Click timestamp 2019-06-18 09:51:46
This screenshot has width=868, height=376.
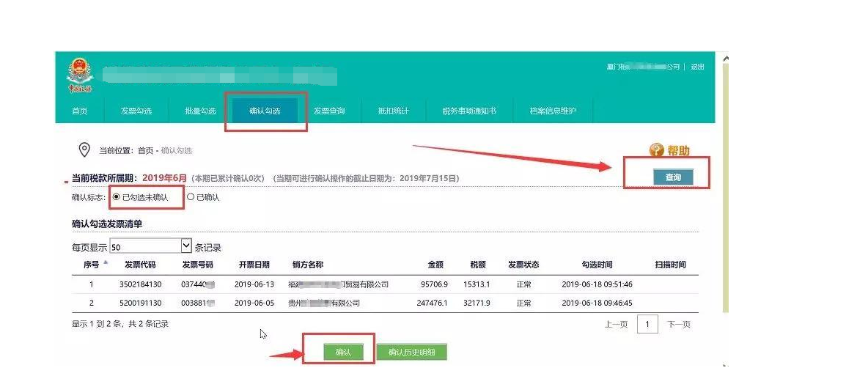597,284
